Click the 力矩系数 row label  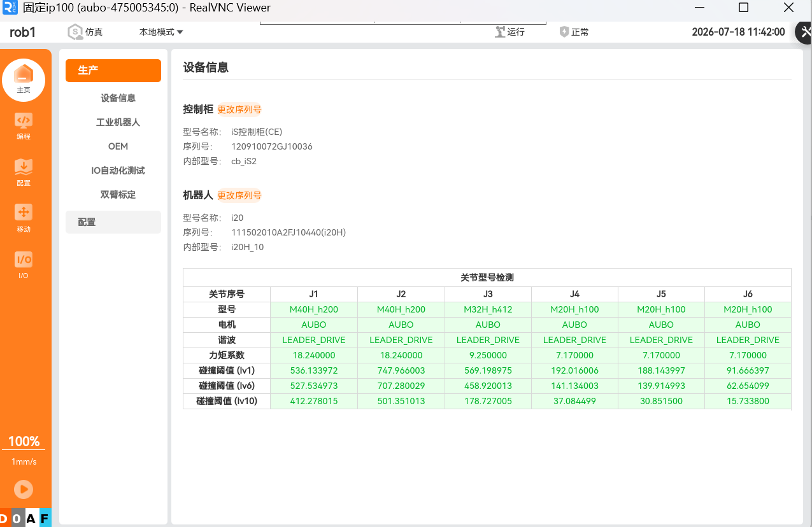coord(227,355)
